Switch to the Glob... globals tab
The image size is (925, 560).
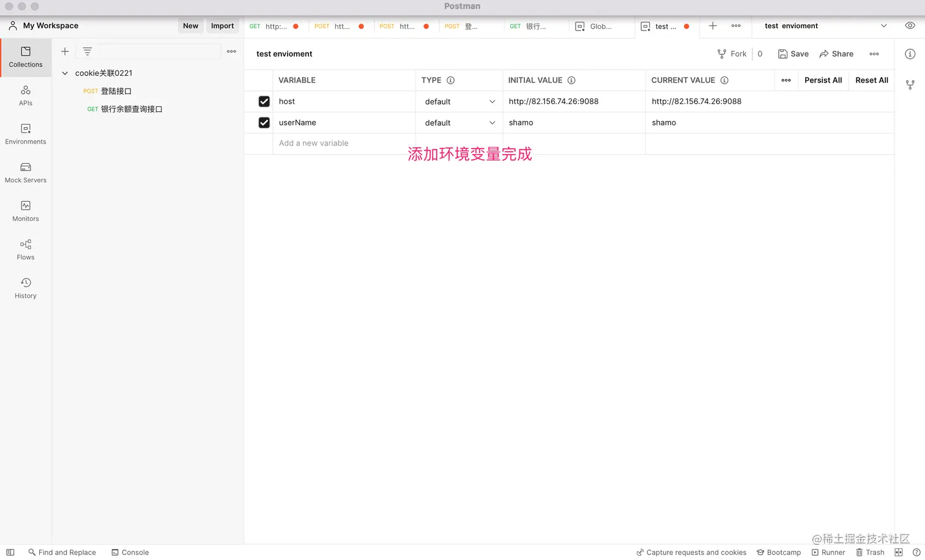601,26
